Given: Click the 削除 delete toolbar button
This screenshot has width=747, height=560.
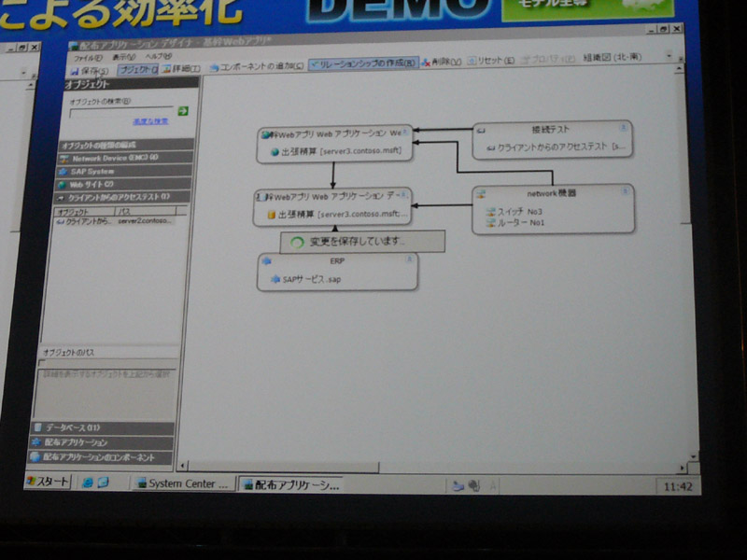Looking at the screenshot, I should [x=441, y=62].
